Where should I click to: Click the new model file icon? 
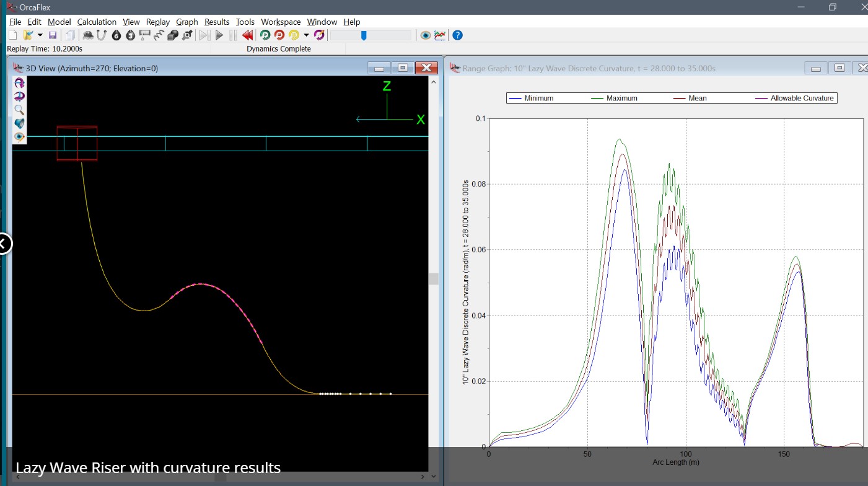point(12,35)
